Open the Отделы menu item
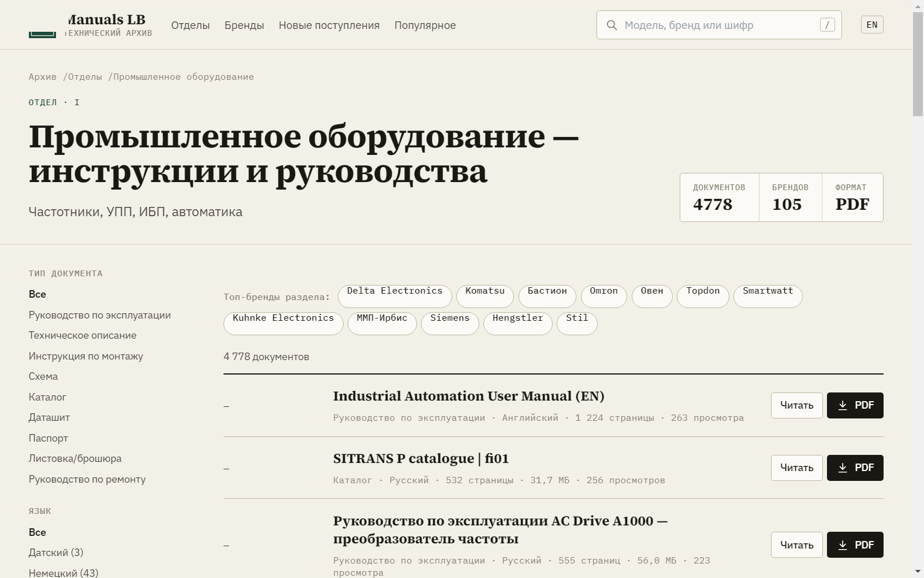Image resolution: width=924 pixels, height=578 pixels. 191,25
